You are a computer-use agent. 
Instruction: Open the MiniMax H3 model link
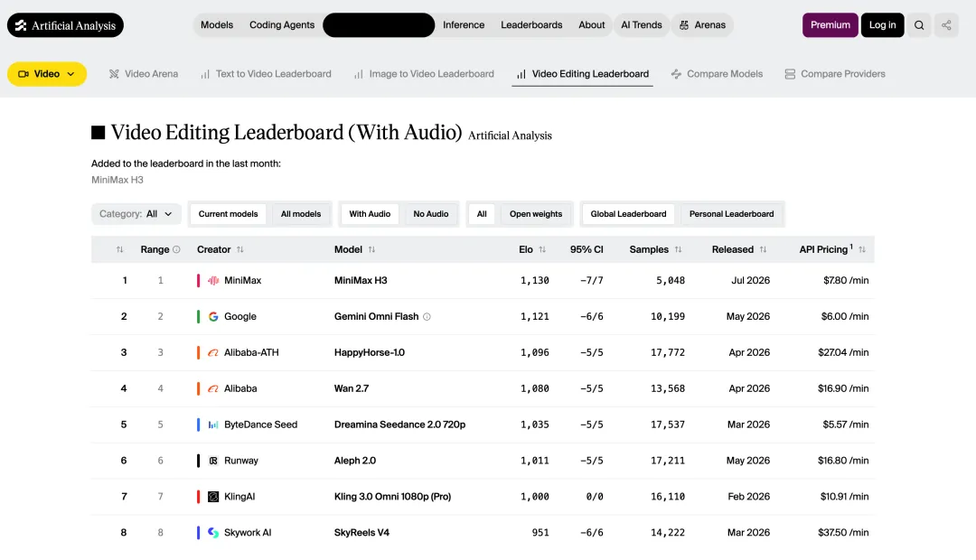click(x=361, y=281)
